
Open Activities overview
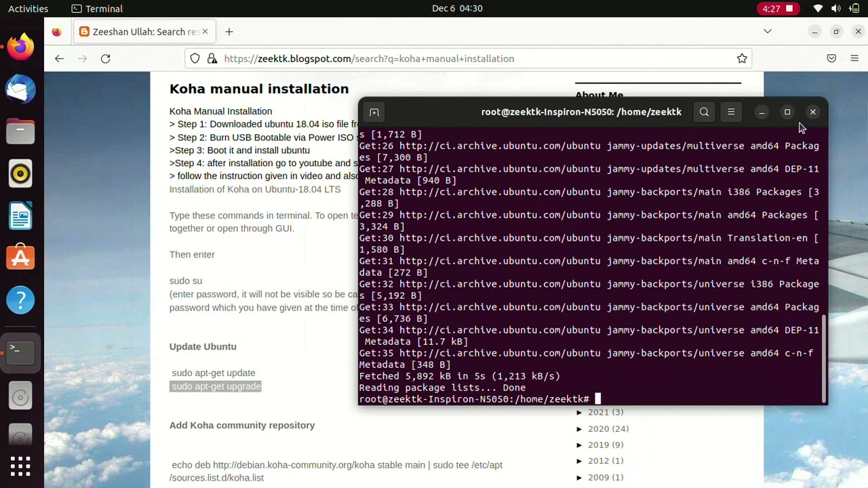click(x=28, y=9)
